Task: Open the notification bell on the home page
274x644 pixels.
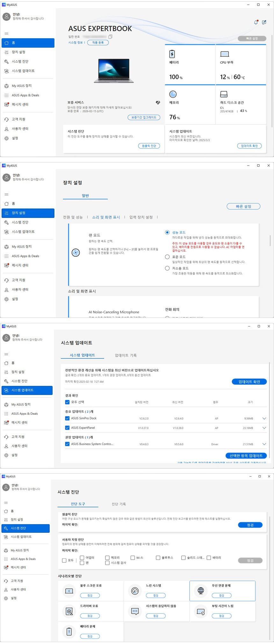Action: click(x=256, y=22)
